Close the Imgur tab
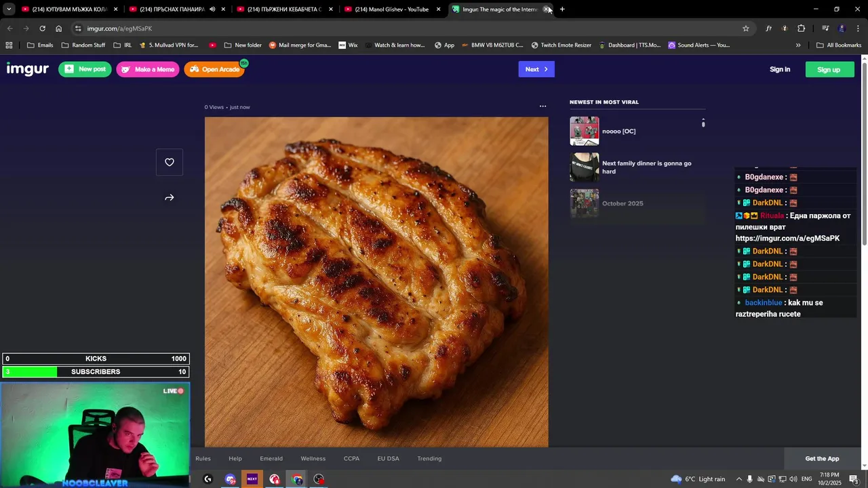The image size is (868, 488). [546, 9]
